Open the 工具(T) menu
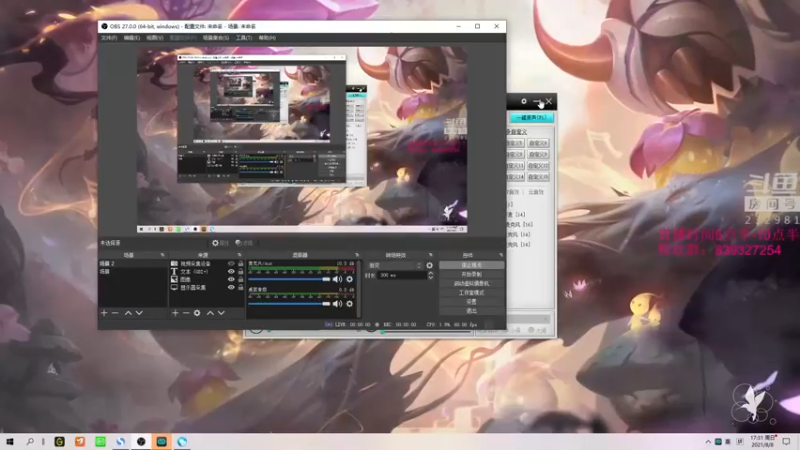The height and width of the screenshot is (450, 800). 244,38
